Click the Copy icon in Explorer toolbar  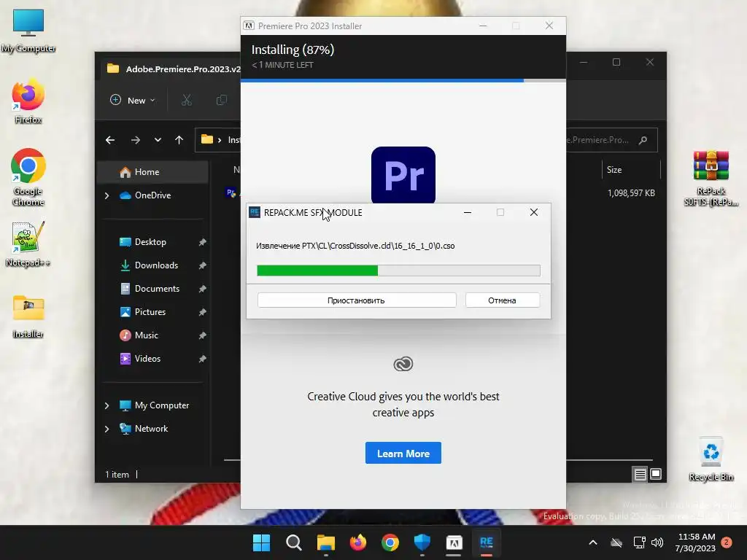(222, 100)
